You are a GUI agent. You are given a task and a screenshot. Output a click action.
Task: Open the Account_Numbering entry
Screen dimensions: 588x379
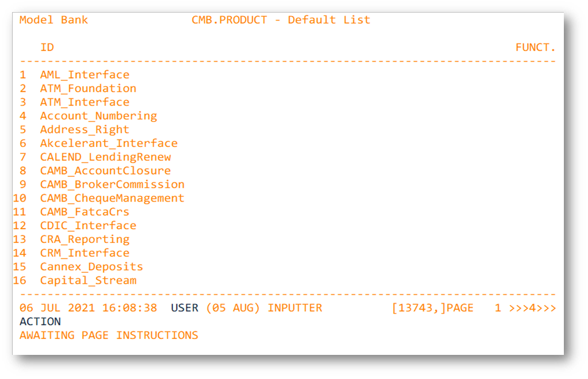[x=98, y=116]
